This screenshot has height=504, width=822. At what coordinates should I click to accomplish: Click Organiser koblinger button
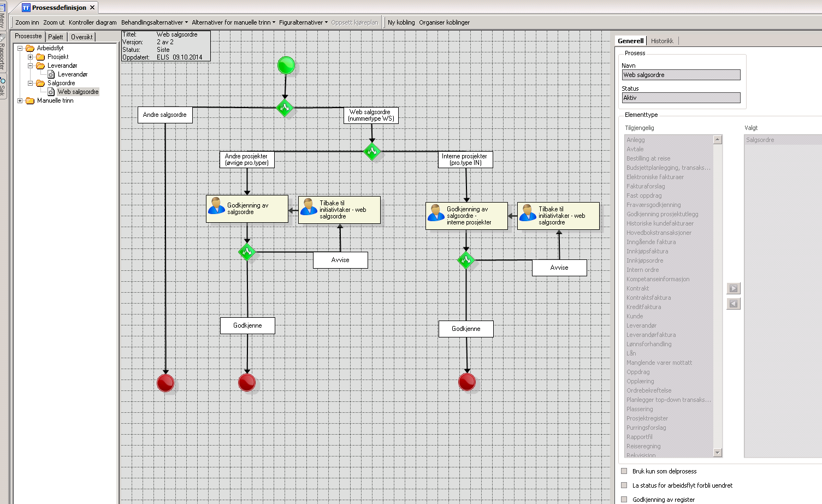point(445,22)
